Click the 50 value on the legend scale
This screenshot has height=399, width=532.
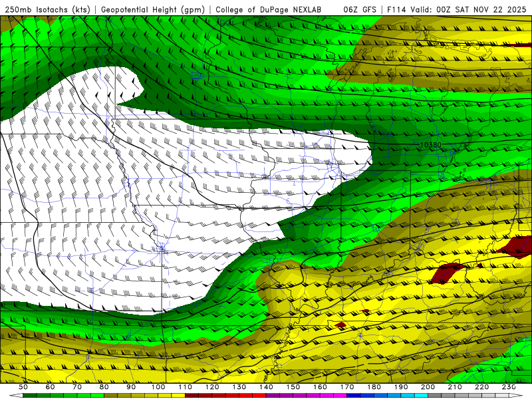[x=23, y=387]
